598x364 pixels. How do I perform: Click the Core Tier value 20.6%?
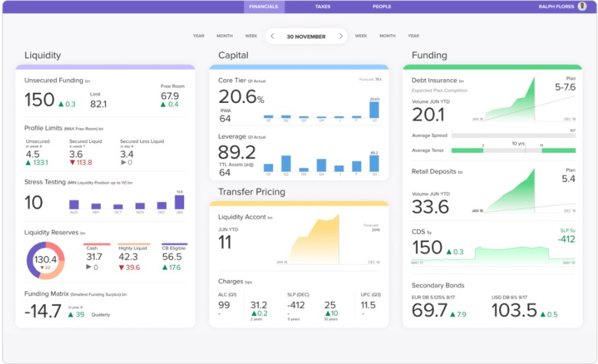coord(241,97)
